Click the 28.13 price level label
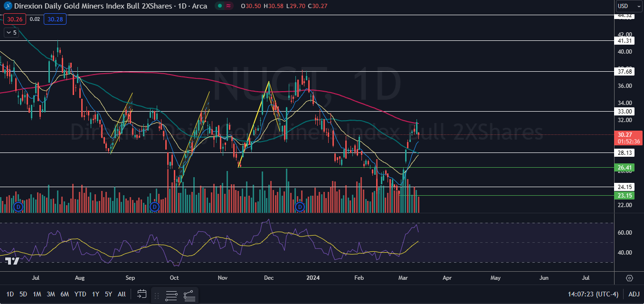This screenshot has width=644, height=304. click(624, 152)
